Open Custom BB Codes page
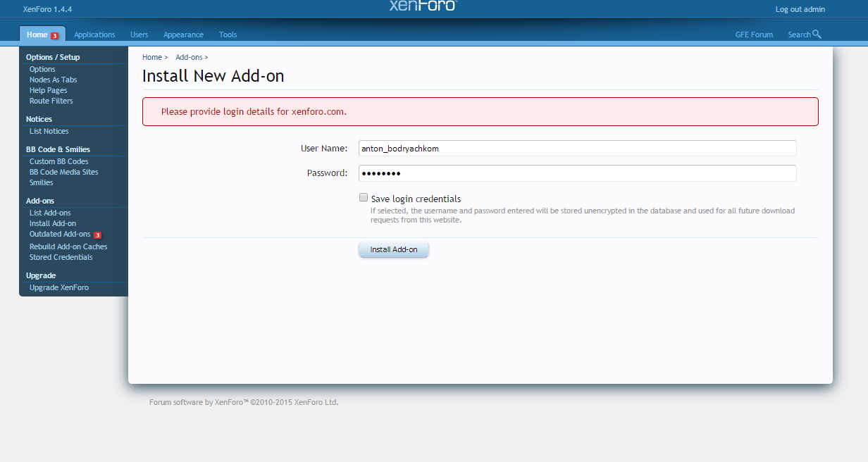 tap(59, 161)
